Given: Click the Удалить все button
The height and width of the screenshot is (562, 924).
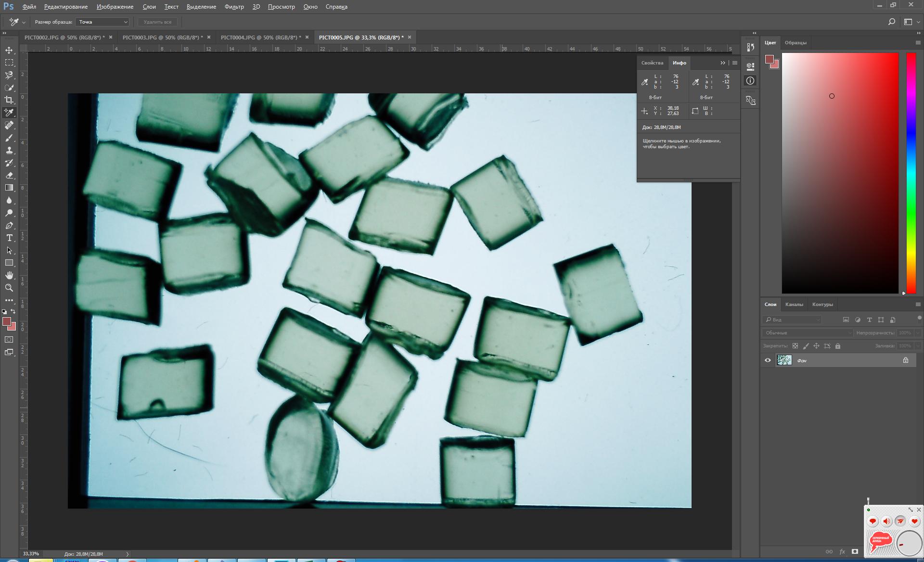Looking at the screenshot, I should [157, 22].
